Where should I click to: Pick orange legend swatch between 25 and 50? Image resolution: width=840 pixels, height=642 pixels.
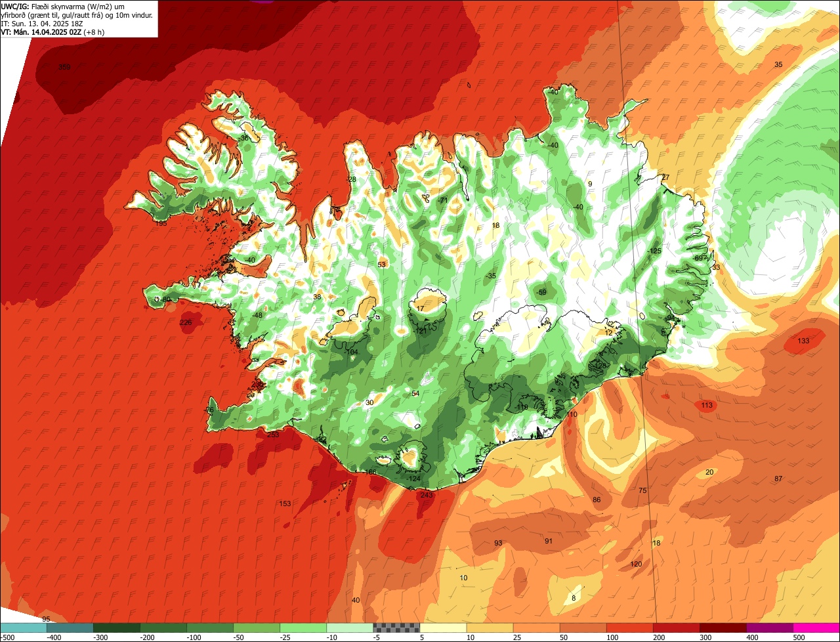pyautogui.click(x=536, y=628)
